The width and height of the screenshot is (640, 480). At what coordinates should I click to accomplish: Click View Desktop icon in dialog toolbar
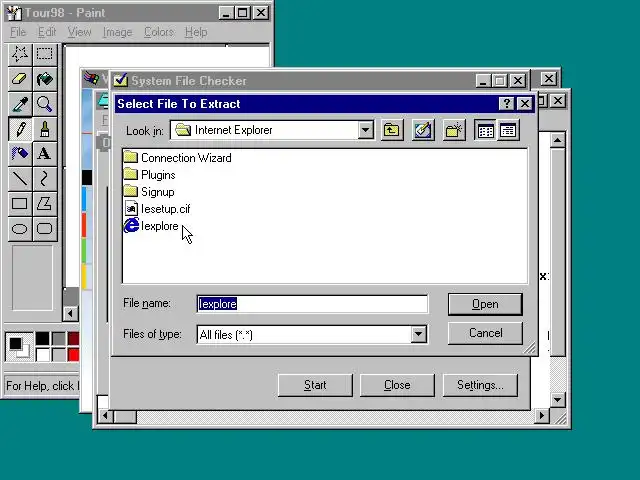pyautogui.click(x=423, y=131)
